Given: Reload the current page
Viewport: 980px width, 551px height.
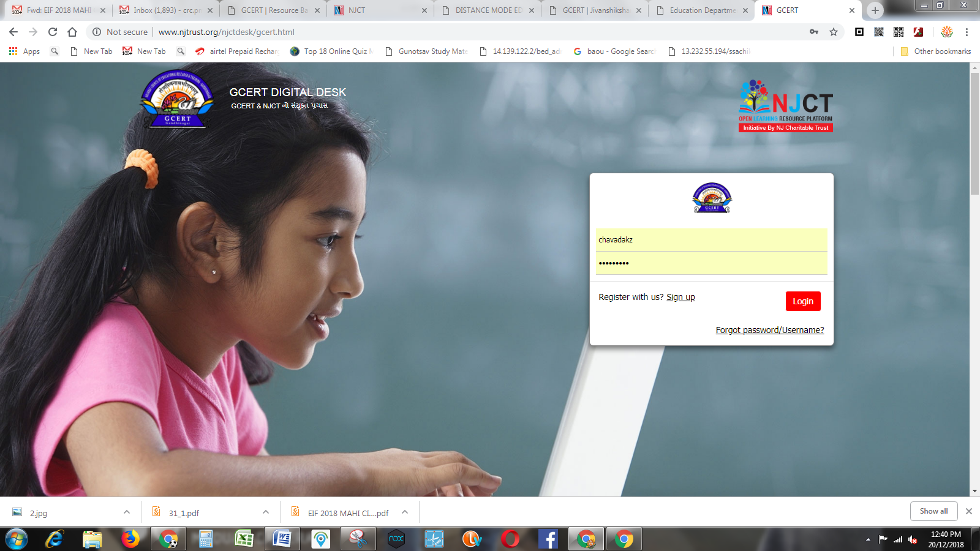Looking at the screenshot, I should (53, 32).
